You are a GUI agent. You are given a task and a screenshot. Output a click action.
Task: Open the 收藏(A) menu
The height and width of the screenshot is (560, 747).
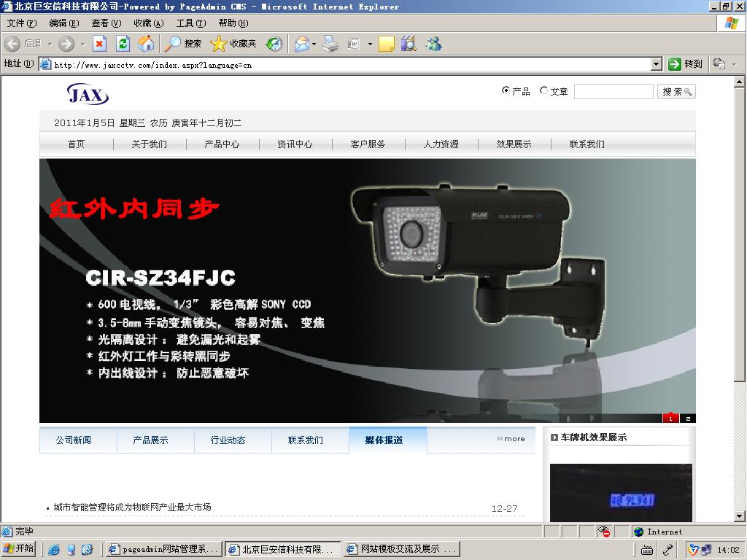point(149,23)
